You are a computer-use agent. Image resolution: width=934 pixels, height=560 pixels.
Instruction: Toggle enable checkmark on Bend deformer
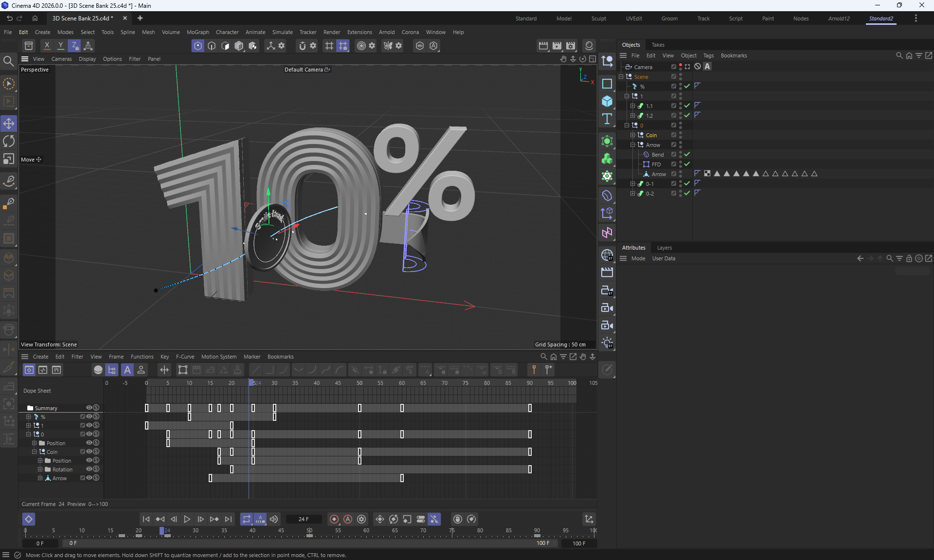[687, 154]
